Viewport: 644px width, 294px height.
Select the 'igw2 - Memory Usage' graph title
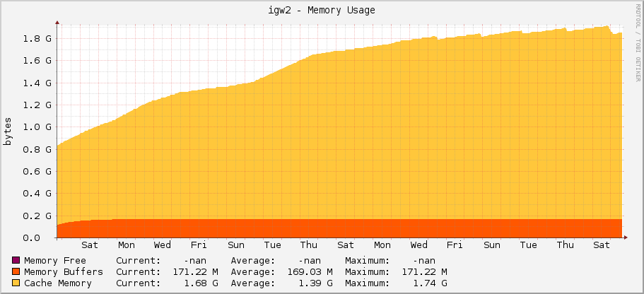(x=322, y=10)
